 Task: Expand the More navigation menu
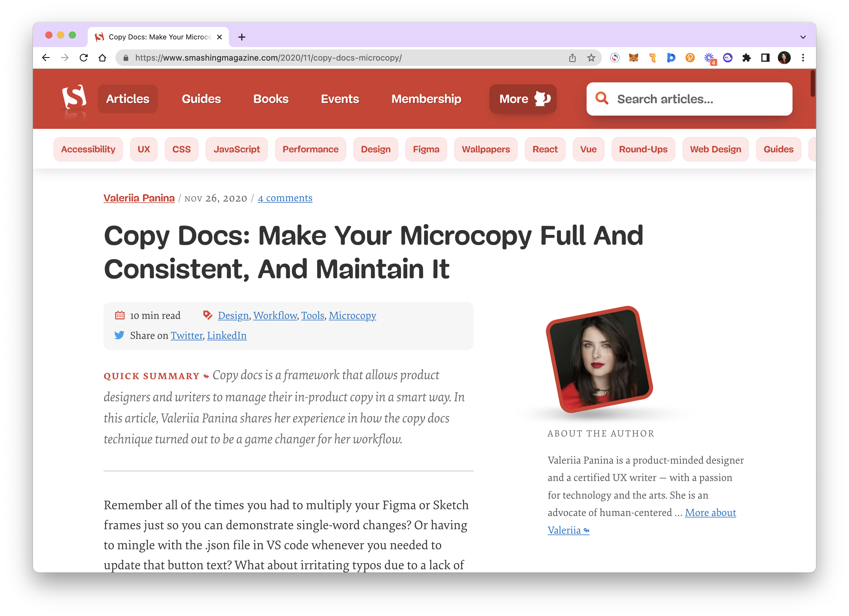522,99
